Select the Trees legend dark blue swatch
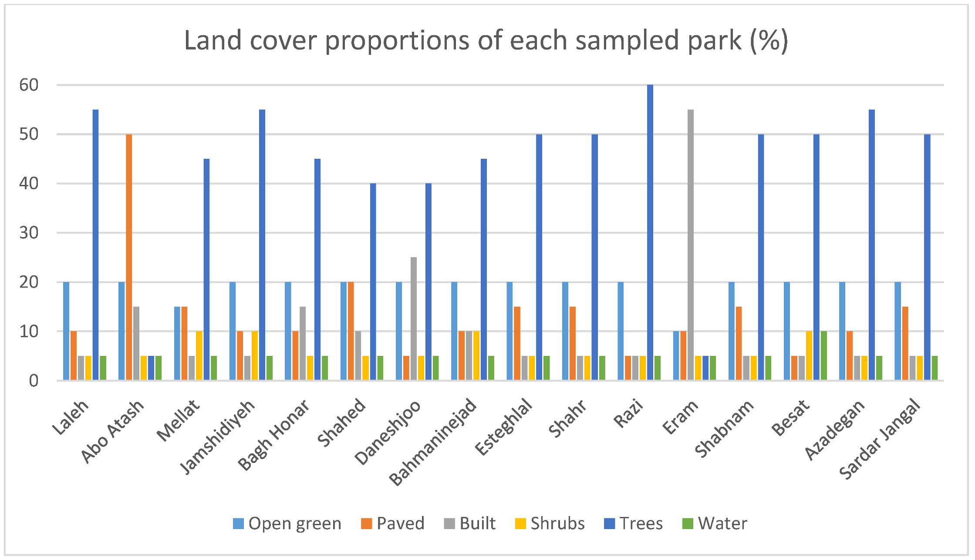Screen dimensions: 975x560 610,523
